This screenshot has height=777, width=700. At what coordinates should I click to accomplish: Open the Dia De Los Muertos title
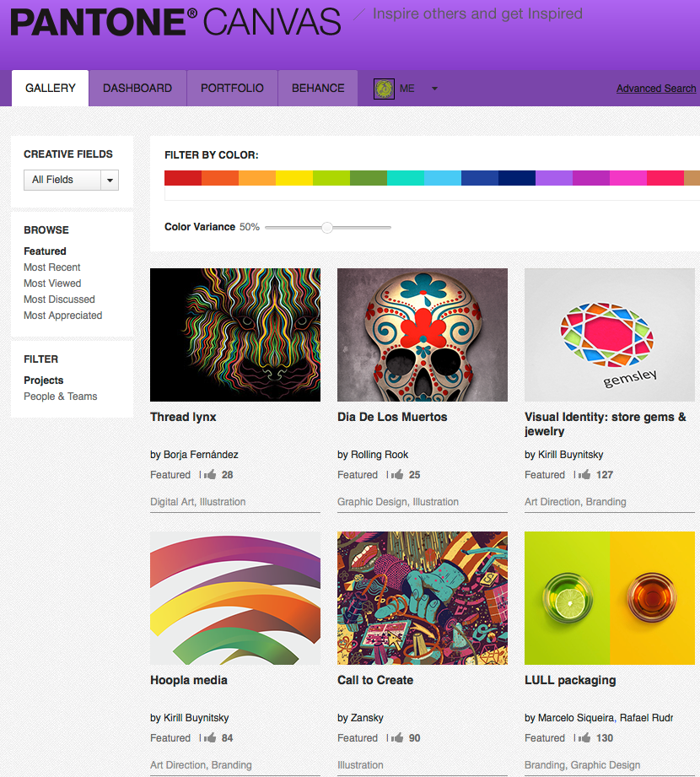click(x=392, y=417)
